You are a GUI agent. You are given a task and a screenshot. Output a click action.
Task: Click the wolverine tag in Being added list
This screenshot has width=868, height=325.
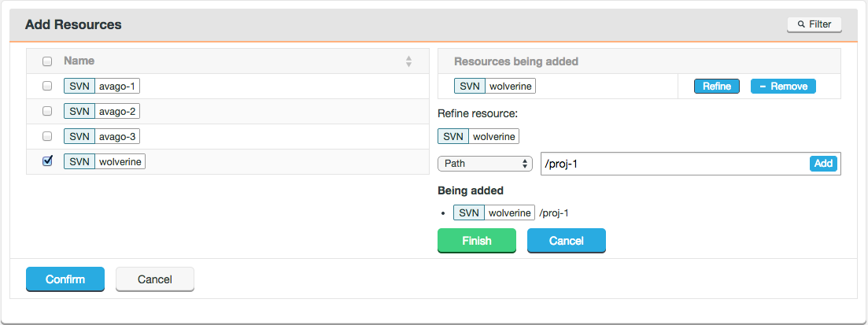509,213
